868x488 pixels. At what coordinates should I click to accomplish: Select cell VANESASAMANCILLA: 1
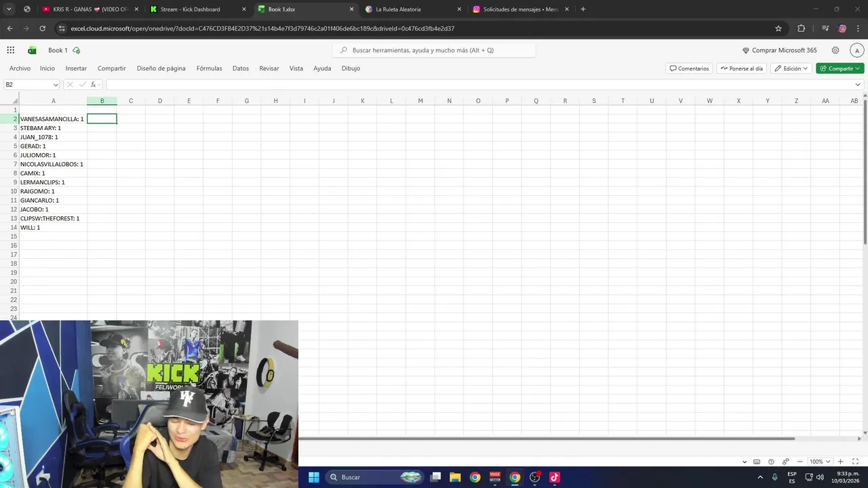tap(52, 119)
